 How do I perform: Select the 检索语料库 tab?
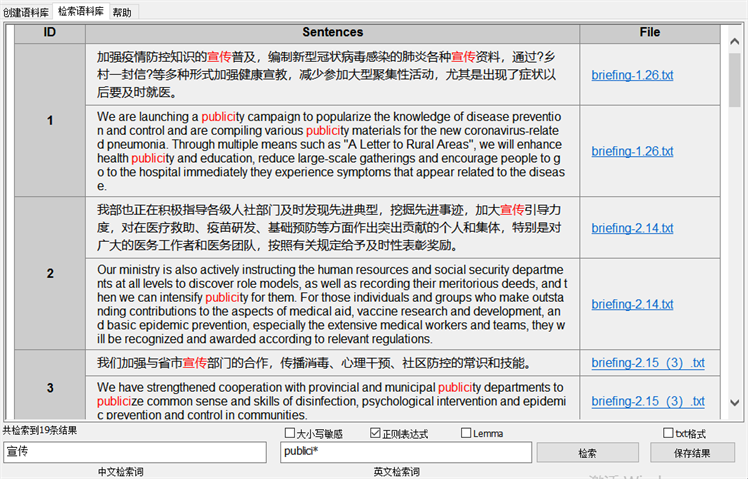click(80, 12)
